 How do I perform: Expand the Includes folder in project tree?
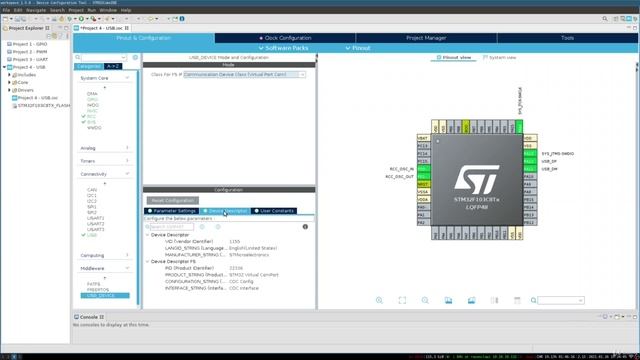pos(9,75)
